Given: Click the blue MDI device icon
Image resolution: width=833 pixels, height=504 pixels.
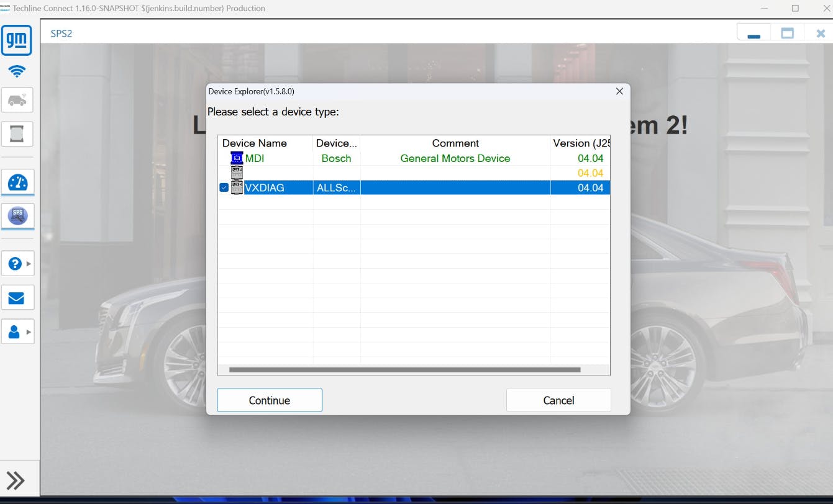Looking at the screenshot, I should pyautogui.click(x=237, y=158).
